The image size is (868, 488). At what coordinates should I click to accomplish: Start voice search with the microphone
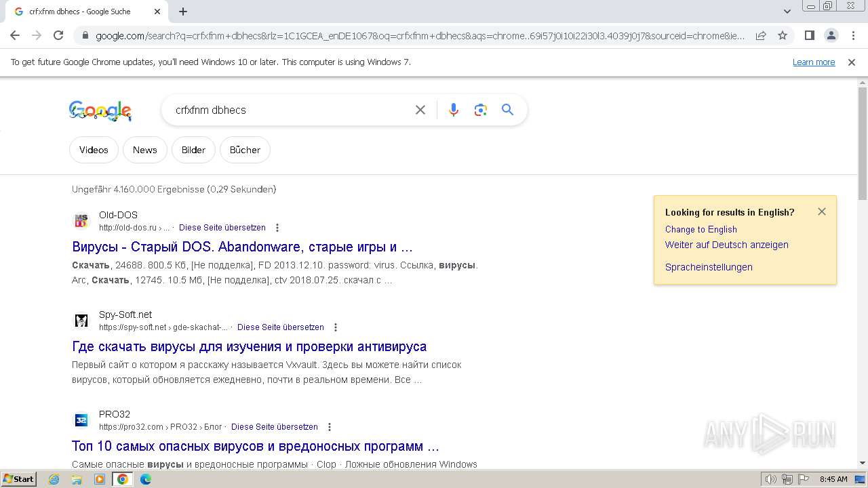(454, 110)
